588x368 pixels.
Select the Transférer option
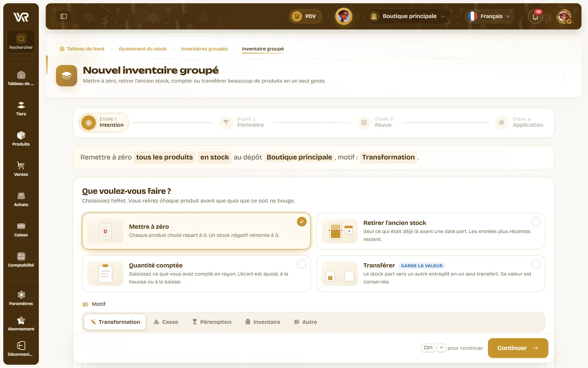pos(431,273)
